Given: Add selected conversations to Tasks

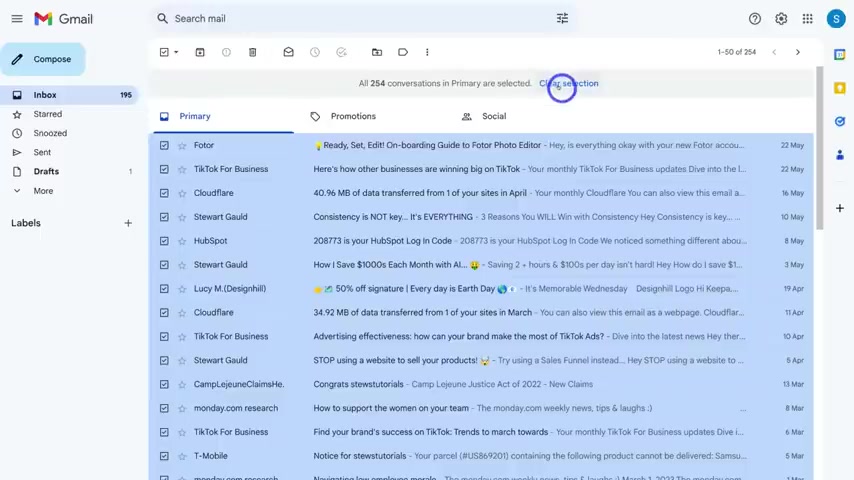Looking at the screenshot, I should [x=341, y=52].
